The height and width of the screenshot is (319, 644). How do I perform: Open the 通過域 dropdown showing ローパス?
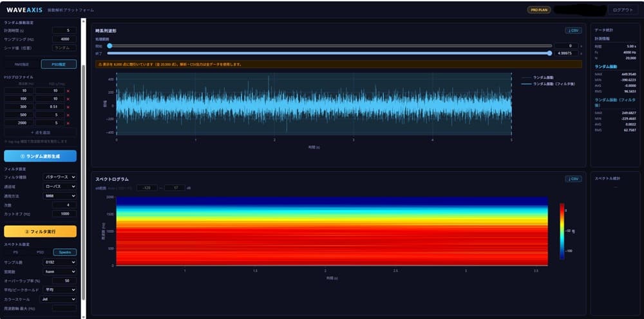(59, 187)
